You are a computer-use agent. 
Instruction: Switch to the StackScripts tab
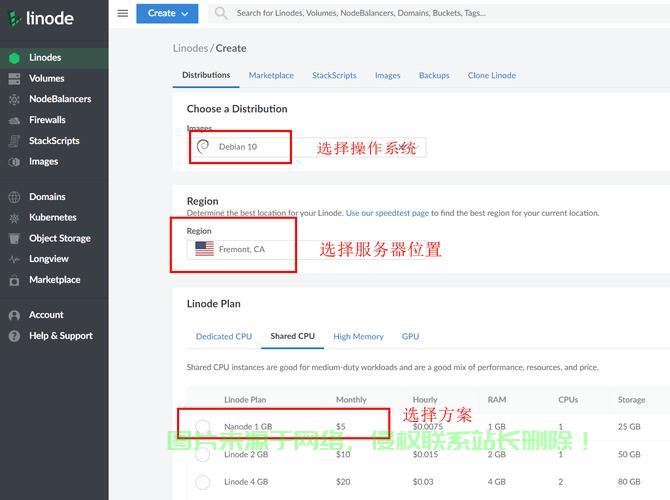(334, 76)
